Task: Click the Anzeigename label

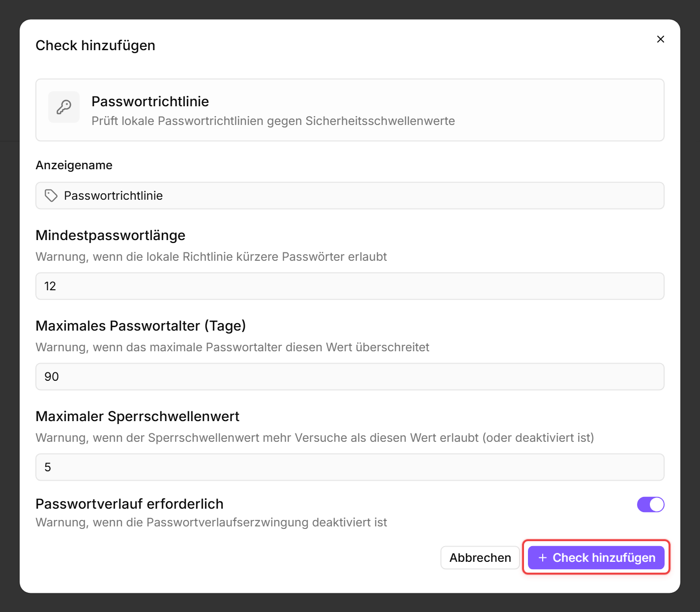Action: click(74, 165)
